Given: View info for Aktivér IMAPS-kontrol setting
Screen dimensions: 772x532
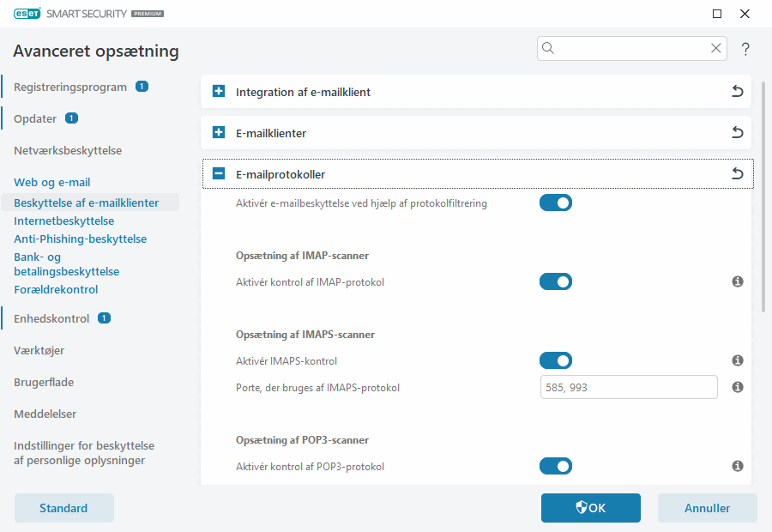Looking at the screenshot, I should 737,360.
